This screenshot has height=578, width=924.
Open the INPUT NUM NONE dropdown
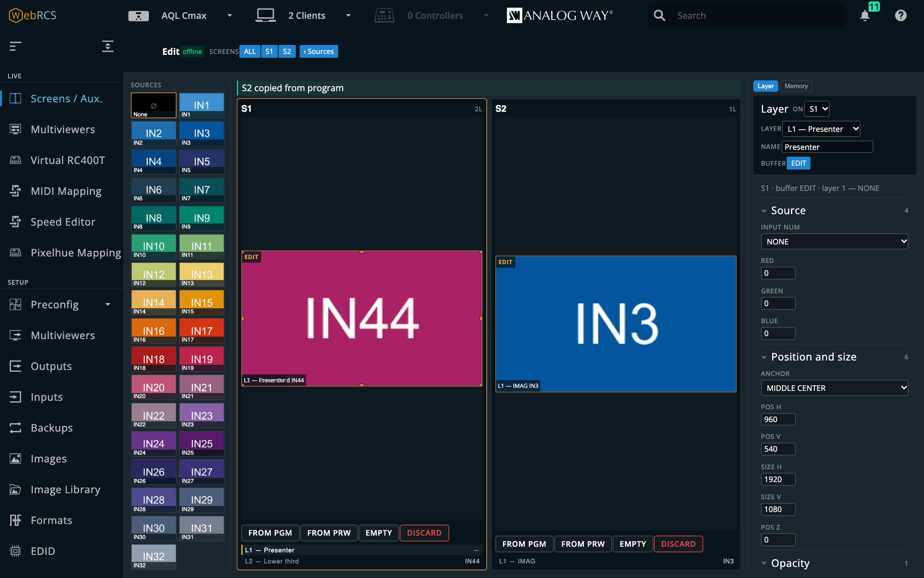(x=834, y=241)
